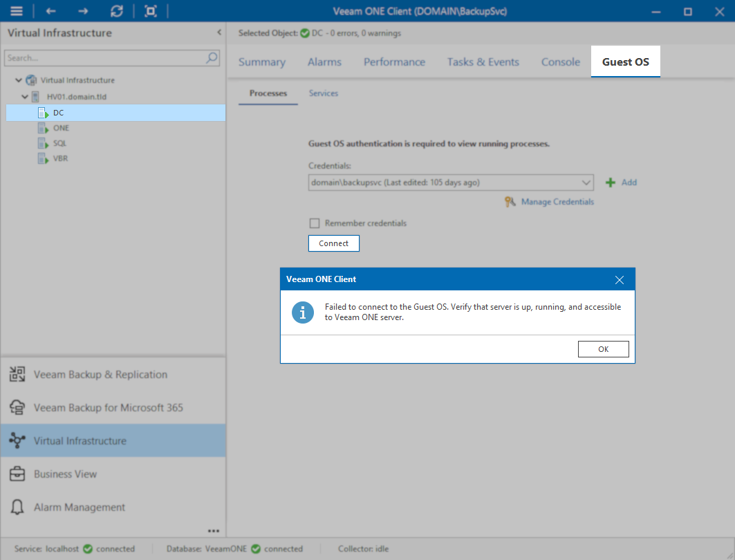Close the Veeam ONE Client dialog

click(620, 280)
